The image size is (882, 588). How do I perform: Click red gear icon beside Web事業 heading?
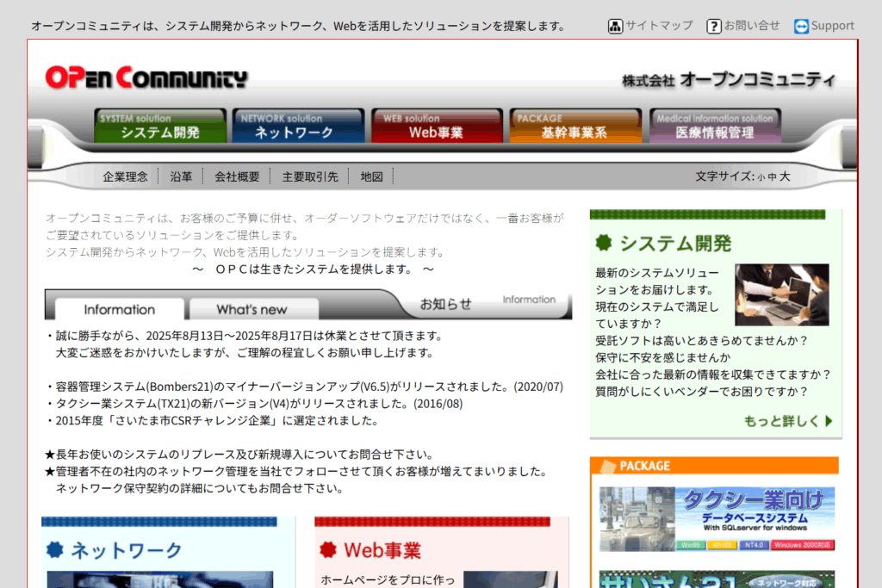[328, 549]
